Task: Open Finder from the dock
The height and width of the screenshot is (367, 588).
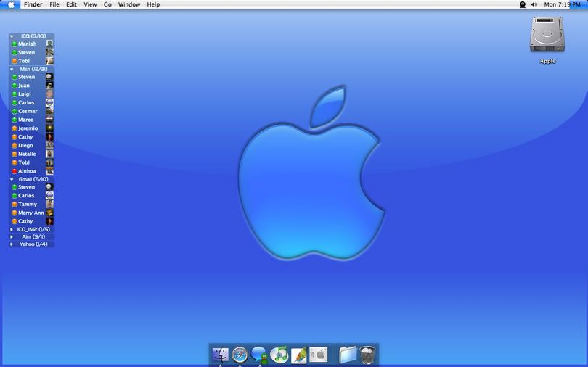Action: point(221,355)
